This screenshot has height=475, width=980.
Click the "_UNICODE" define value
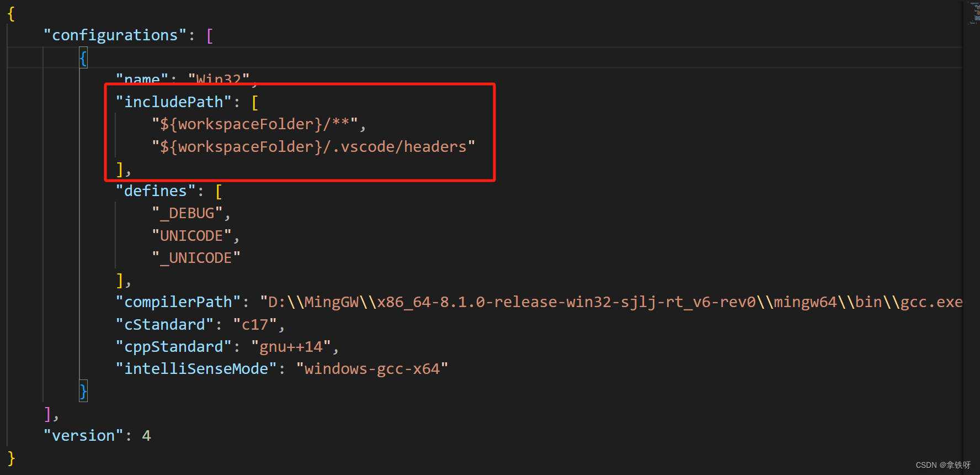click(x=196, y=258)
